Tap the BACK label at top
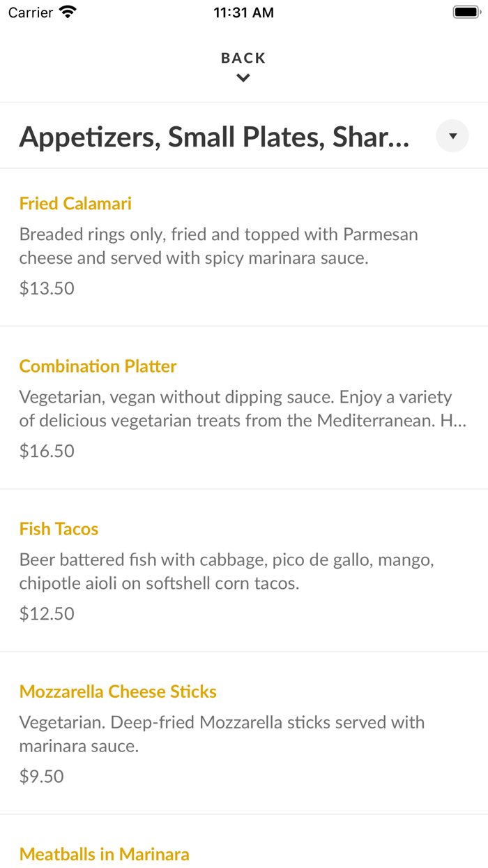 click(x=243, y=58)
